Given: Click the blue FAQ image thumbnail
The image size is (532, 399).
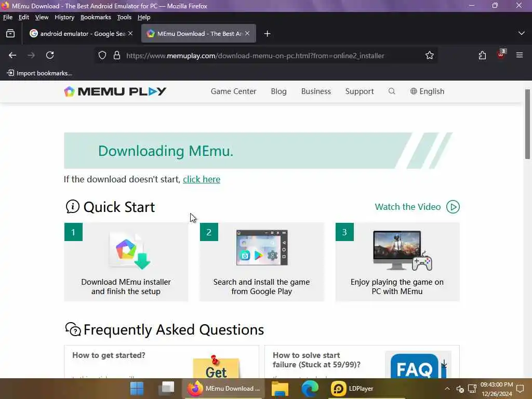Looking at the screenshot, I should pyautogui.click(x=418, y=365).
